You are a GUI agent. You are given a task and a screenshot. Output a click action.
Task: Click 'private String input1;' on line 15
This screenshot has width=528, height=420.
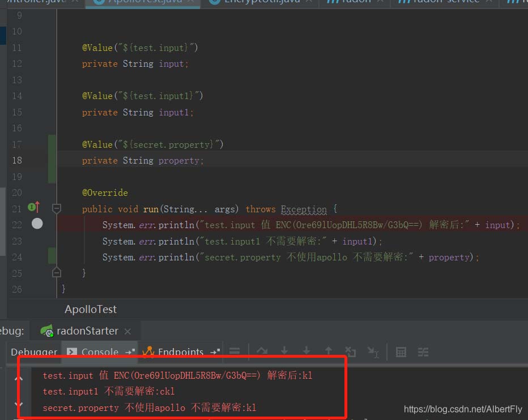138,113
